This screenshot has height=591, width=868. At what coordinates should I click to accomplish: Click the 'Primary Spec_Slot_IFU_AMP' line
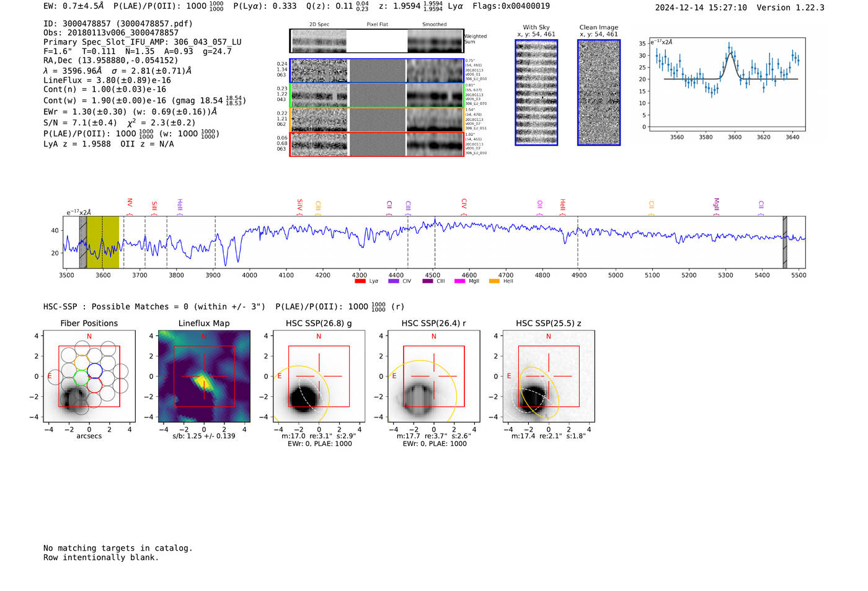click(143, 42)
